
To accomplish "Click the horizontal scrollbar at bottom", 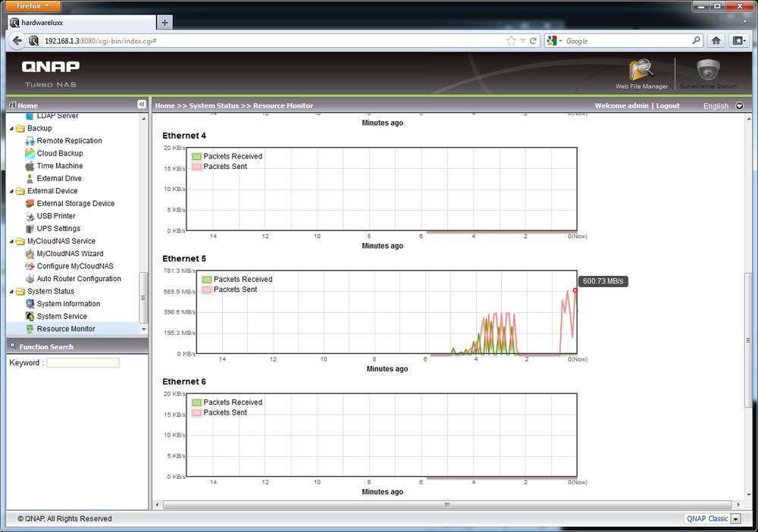I will [x=446, y=505].
